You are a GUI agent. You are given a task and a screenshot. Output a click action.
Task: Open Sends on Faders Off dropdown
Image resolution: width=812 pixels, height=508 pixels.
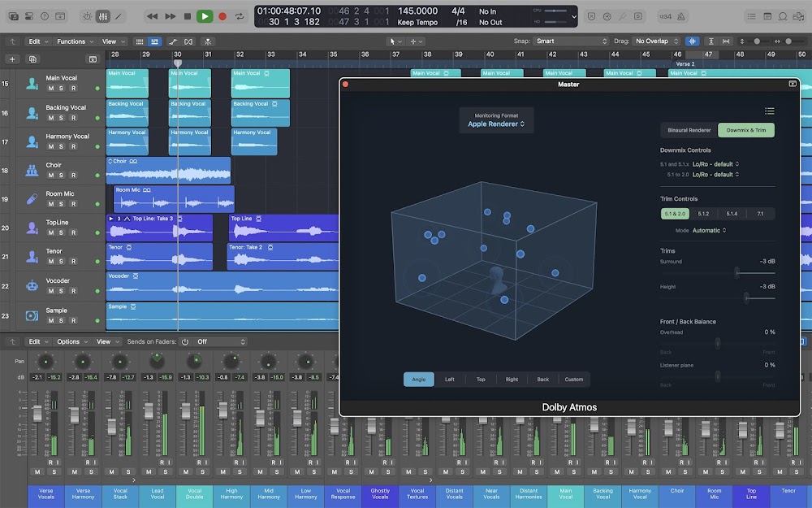tap(221, 341)
